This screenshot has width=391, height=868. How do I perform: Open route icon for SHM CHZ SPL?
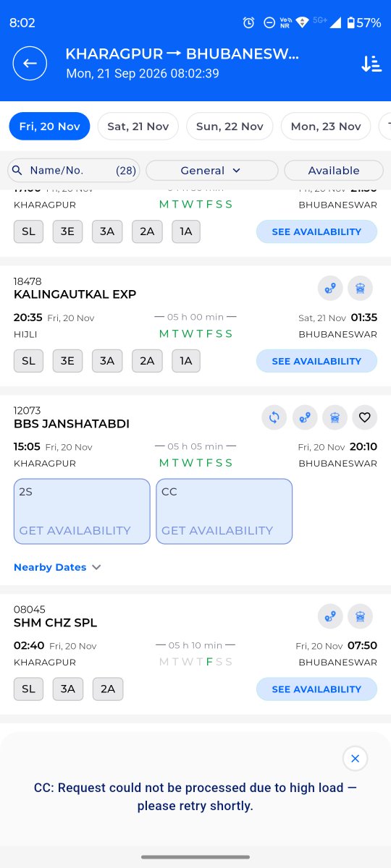330,616
